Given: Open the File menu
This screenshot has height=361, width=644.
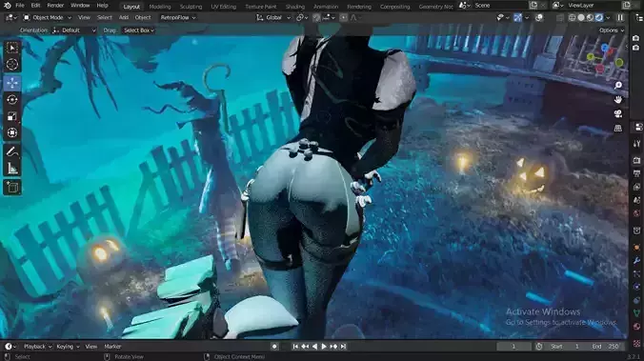Looking at the screenshot, I should 20,6.
